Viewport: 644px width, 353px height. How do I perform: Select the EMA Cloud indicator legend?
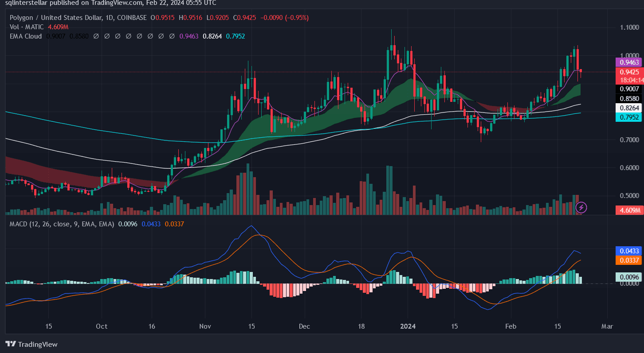click(26, 36)
